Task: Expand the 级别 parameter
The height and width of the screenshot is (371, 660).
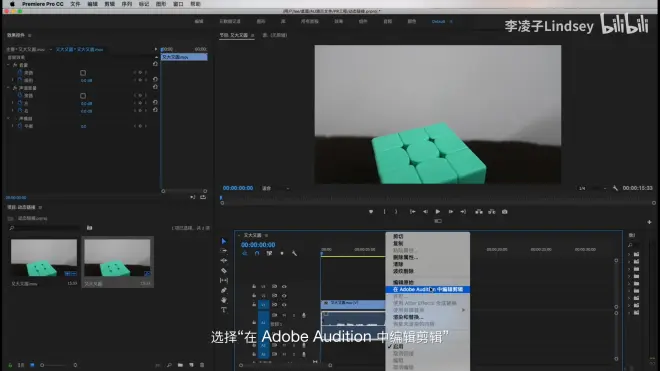Action: pos(12,80)
